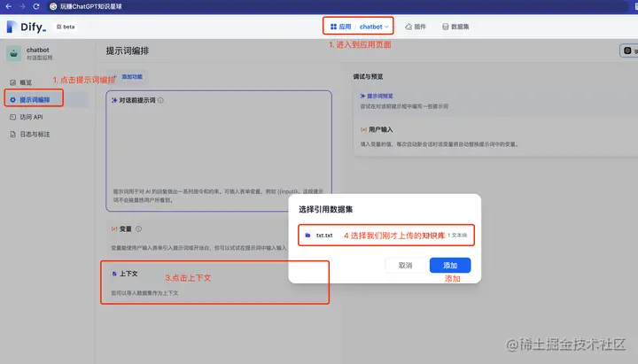
Task: Click the 选择引用数据集 dialog title
Action: coord(325,209)
